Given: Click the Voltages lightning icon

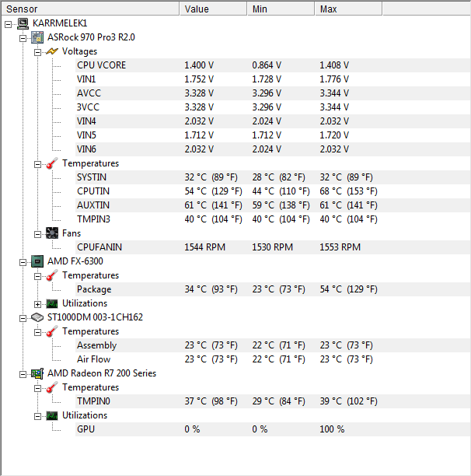Looking at the screenshot, I should (x=52, y=51).
